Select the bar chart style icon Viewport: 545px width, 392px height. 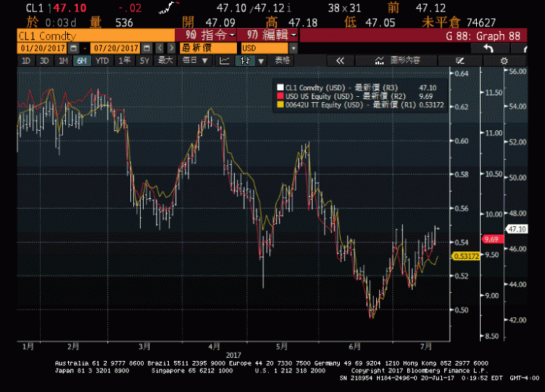click(245, 61)
